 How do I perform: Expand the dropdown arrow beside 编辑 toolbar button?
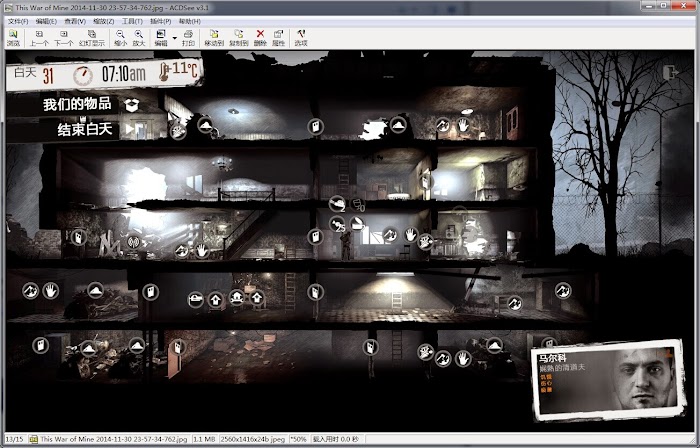(175, 38)
